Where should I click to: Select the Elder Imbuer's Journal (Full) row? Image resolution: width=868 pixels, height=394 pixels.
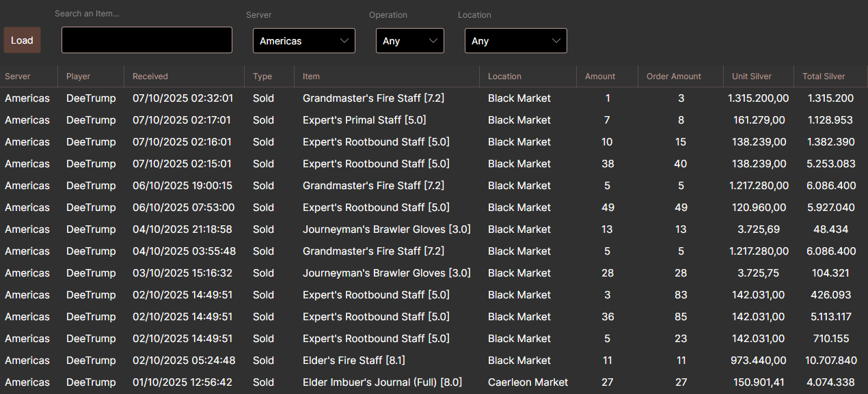point(382,382)
